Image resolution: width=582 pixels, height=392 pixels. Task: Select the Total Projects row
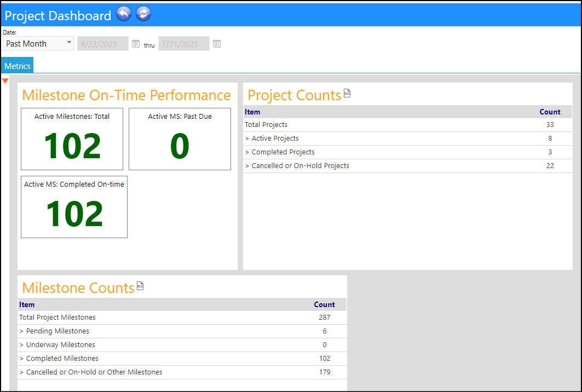coord(407,125)
